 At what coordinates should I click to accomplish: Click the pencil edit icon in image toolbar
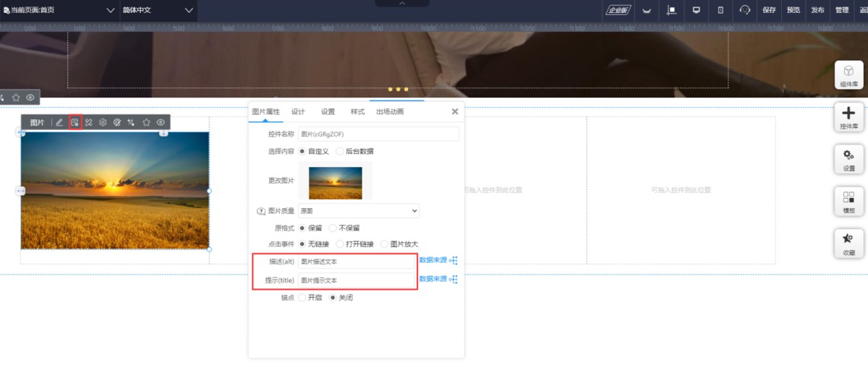(x=59, y=123)
